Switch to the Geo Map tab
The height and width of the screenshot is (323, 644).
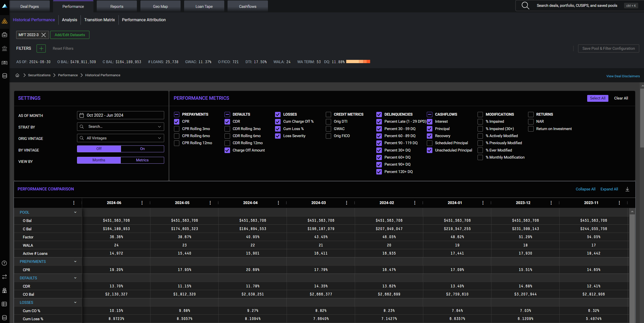160,6
